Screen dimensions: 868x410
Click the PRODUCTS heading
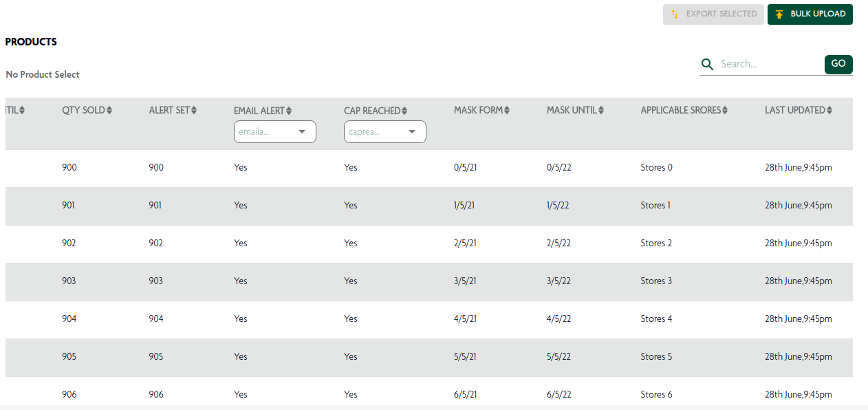[31, 42]
